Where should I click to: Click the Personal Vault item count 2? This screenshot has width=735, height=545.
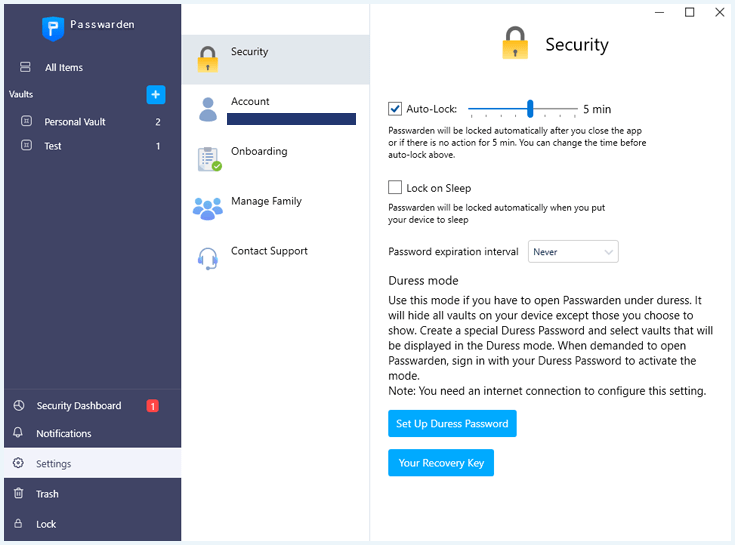[158, 122]
